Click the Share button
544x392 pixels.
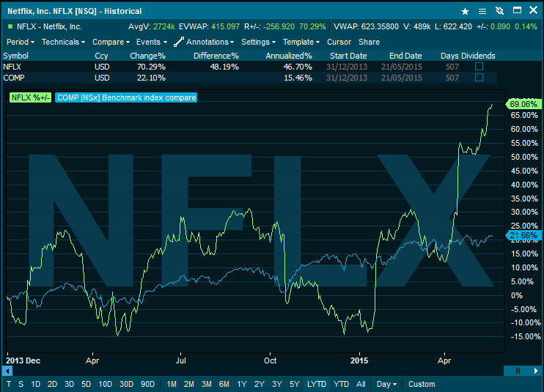point(369,42)
